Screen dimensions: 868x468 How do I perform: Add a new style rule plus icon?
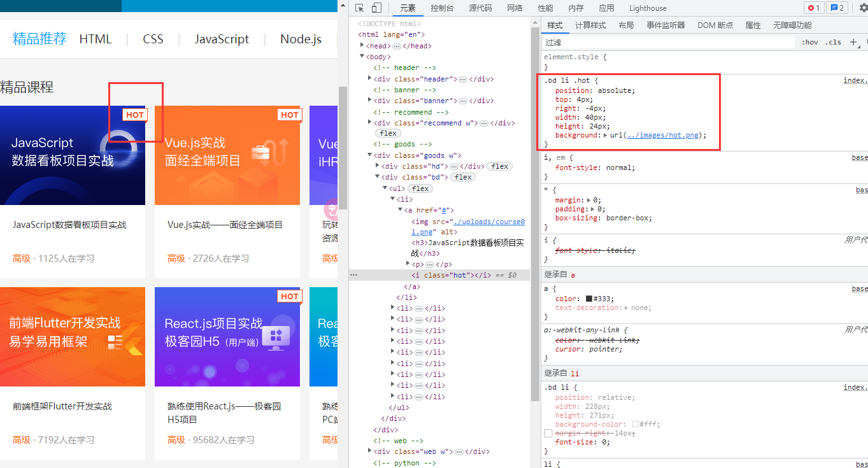point(853,42)
